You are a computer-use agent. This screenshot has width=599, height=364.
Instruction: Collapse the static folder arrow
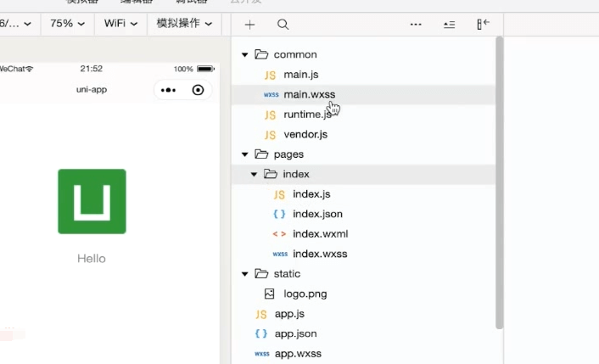point(245,274)
